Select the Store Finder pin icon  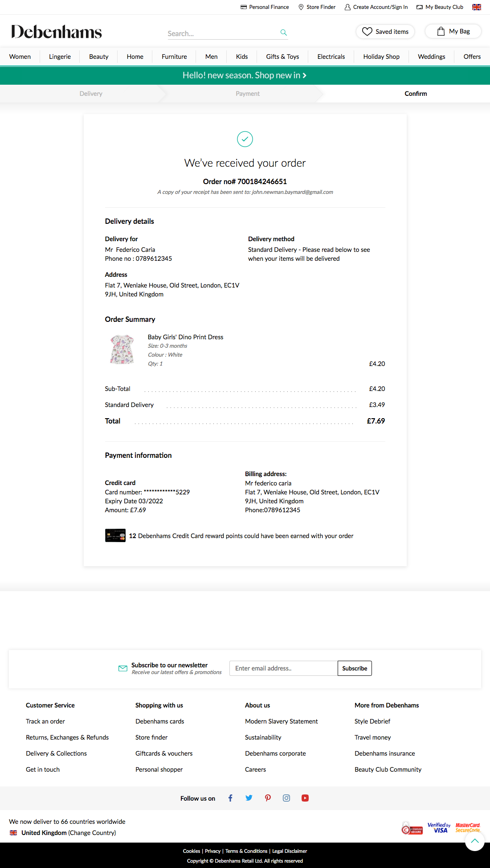click(301, 7)
